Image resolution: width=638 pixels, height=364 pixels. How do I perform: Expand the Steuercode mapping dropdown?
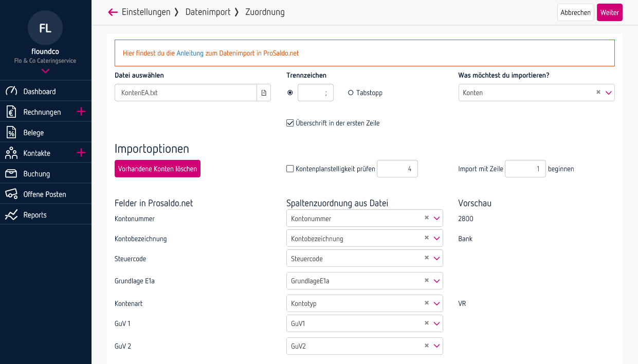coord(436,258)
